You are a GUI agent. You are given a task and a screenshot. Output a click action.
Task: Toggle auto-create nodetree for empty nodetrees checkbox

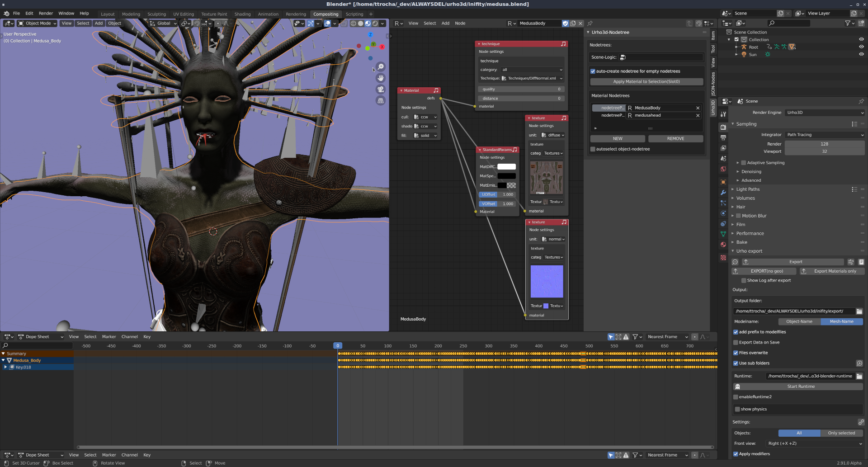[593, 71]
